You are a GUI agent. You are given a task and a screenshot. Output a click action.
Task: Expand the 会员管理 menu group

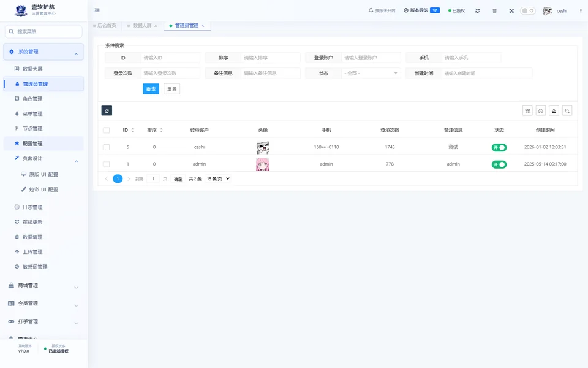(x=43, y=304)
